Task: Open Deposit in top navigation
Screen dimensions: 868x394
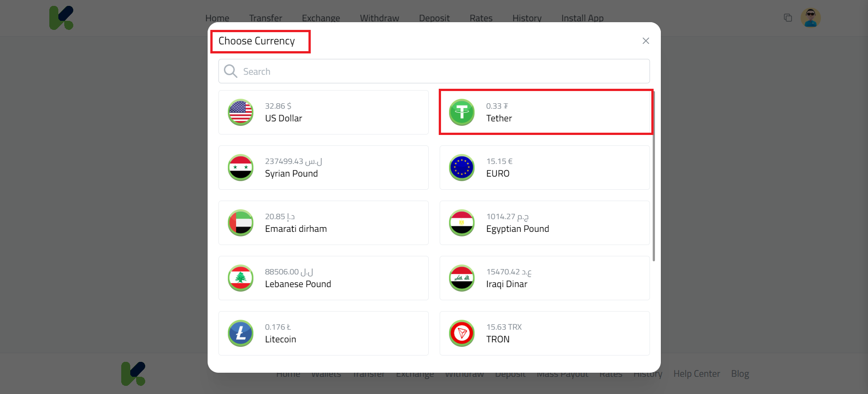Action: (x=434, y=18)
